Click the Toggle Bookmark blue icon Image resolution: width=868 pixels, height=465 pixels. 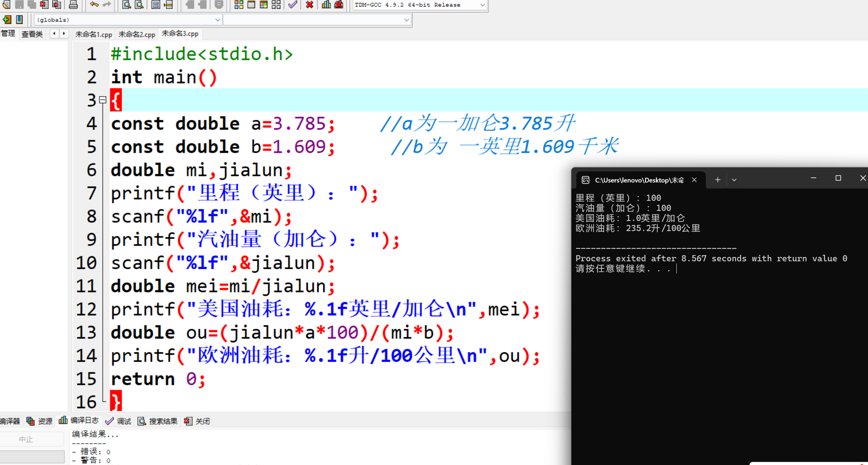[19, 19]
